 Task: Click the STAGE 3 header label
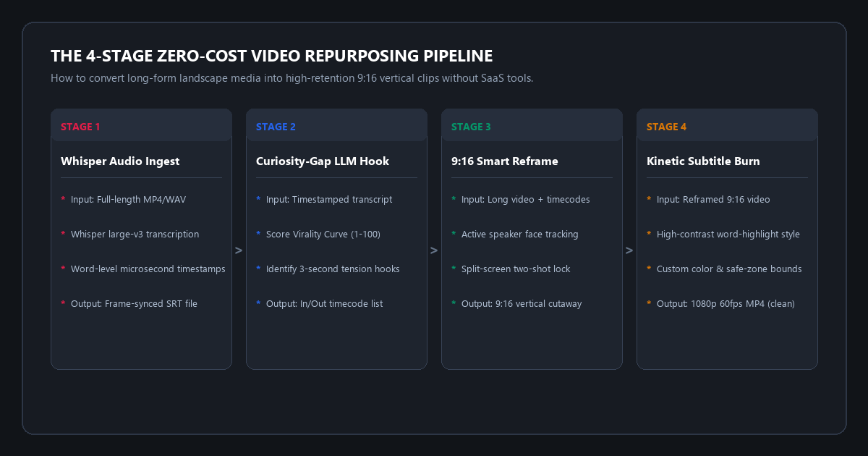[x=471, y=127]
